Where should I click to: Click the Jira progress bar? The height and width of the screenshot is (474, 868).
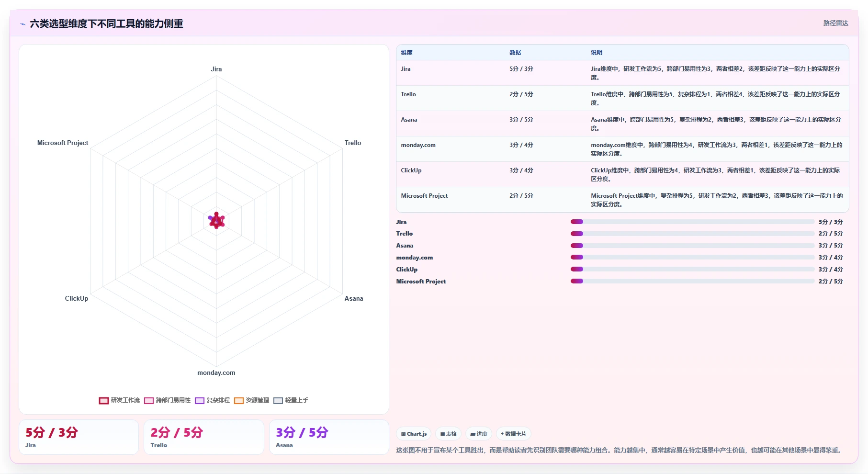692,222
